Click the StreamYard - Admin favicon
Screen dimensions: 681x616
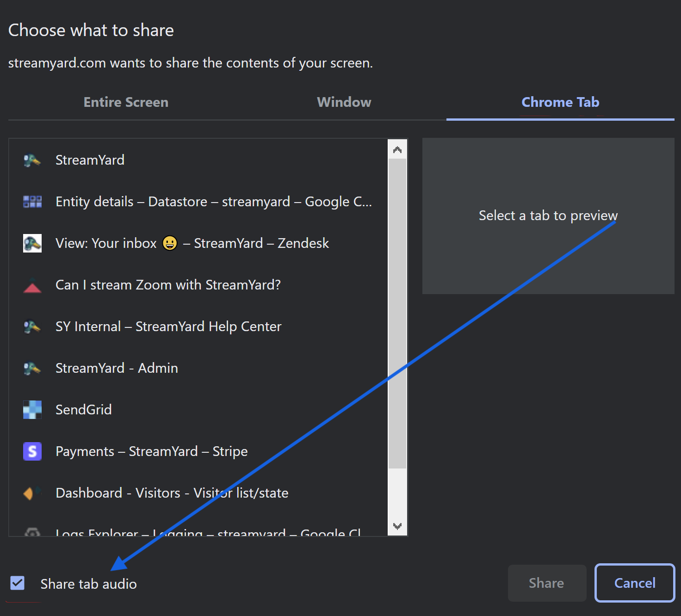click(x=32, y=368)
